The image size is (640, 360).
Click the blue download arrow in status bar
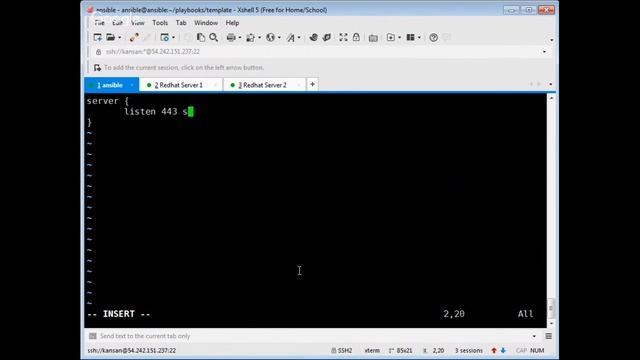(x=503, y=351)
